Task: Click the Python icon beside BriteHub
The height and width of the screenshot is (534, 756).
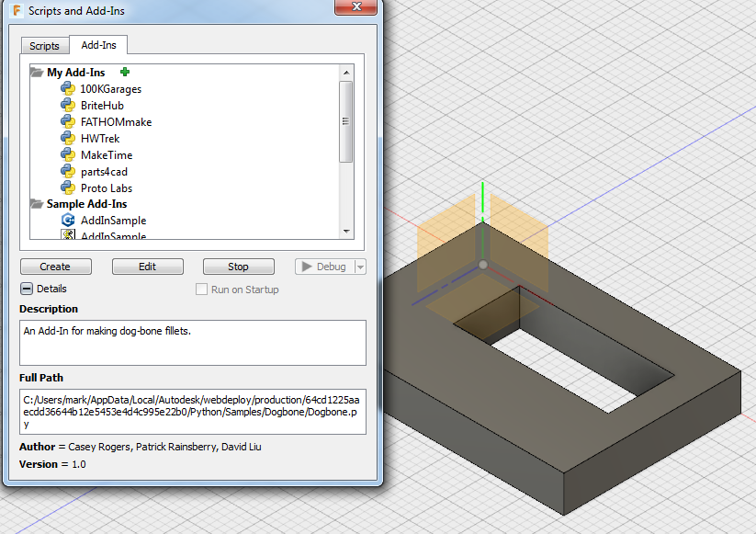Action: 67,105
